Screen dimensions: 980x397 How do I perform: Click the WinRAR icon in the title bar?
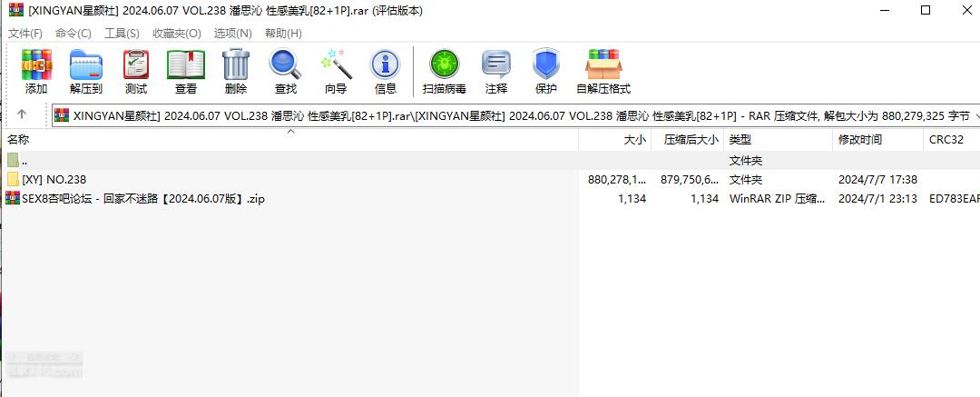[x=16, y=11]
